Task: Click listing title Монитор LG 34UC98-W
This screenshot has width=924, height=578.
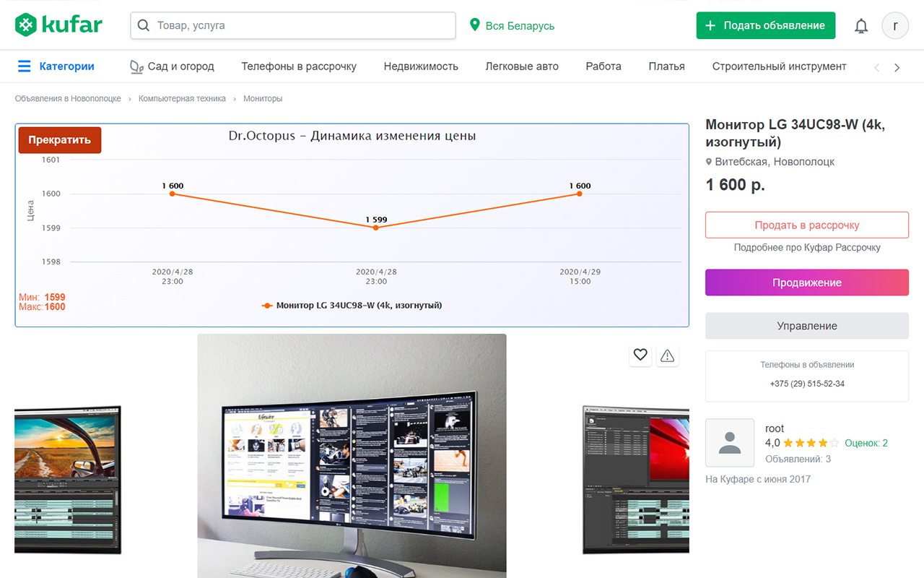Action: click(796, 133)
